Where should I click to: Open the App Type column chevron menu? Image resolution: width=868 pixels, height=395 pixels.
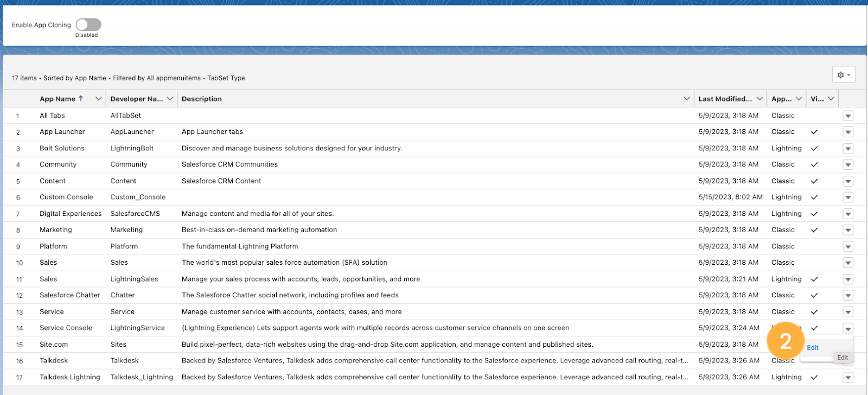[799, 99]
